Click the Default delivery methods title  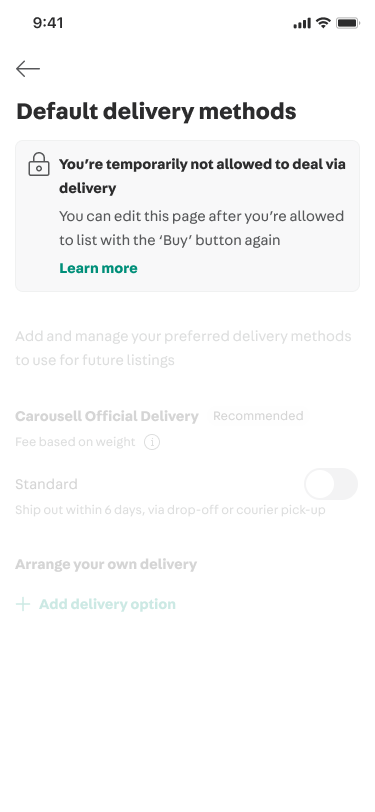[x=156, y=111]
